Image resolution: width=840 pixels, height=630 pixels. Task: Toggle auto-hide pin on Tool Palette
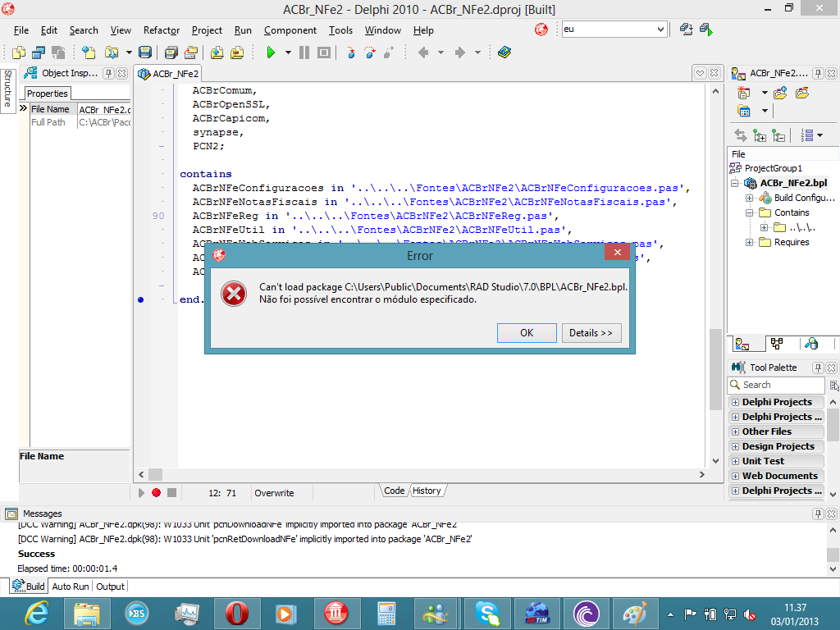click(x=818, y=367)
